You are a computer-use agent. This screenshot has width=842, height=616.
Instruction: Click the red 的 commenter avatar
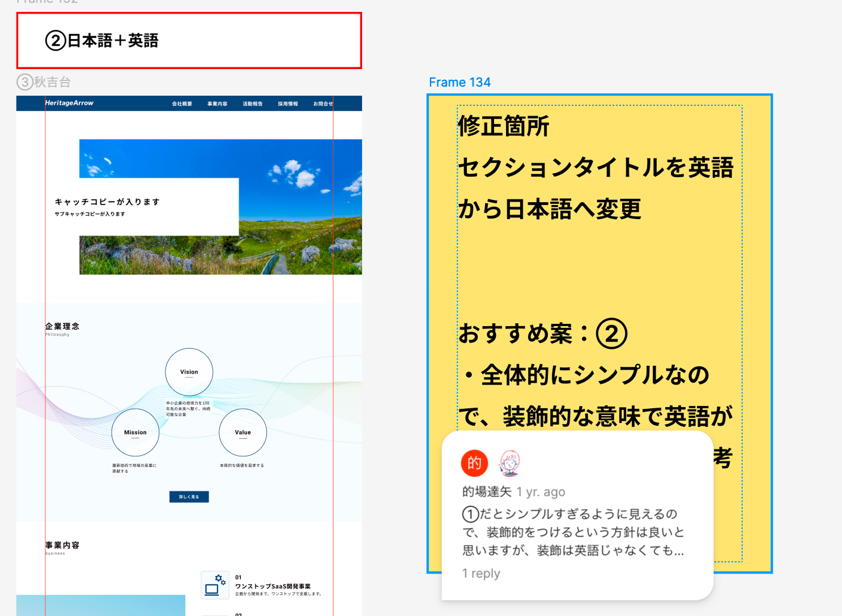474,463
